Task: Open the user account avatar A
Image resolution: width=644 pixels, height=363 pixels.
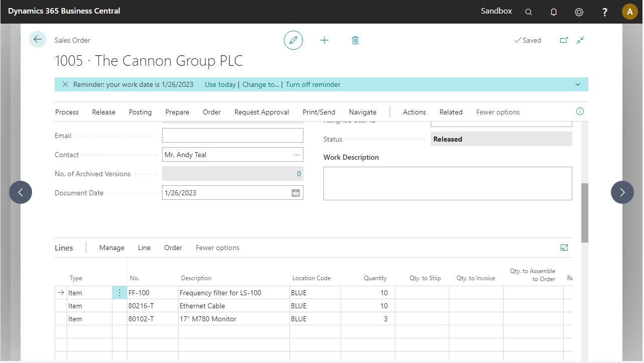Action: [630, 12]
